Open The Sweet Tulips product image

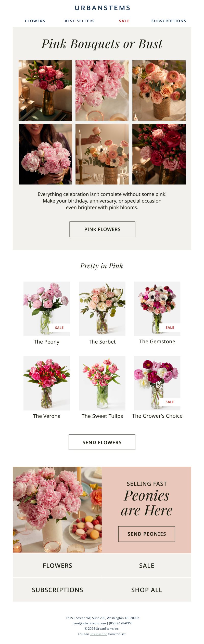click(x=102, y=383)
